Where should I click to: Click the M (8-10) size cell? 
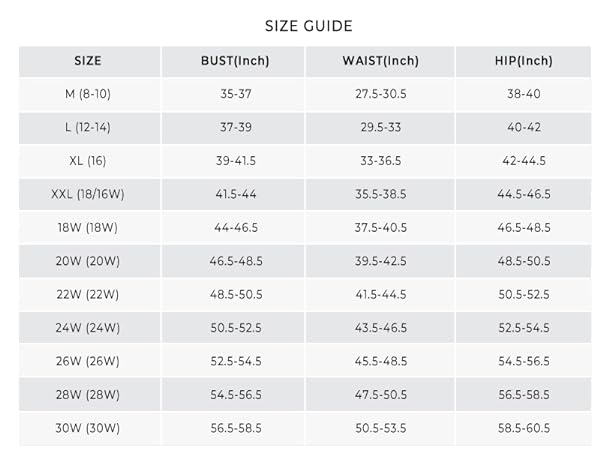88,94
